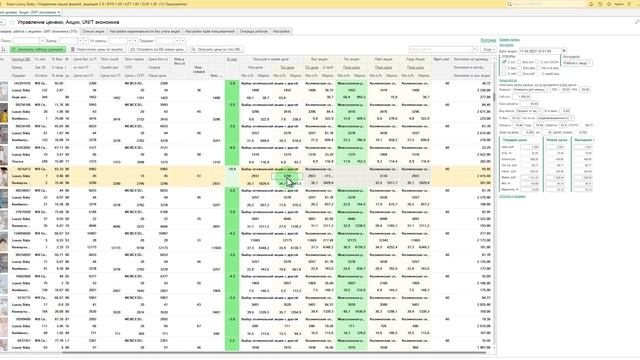This screenshot has width=640, height=360.
Task: Enable the С акц checkbox
Action: pos(504,68)
